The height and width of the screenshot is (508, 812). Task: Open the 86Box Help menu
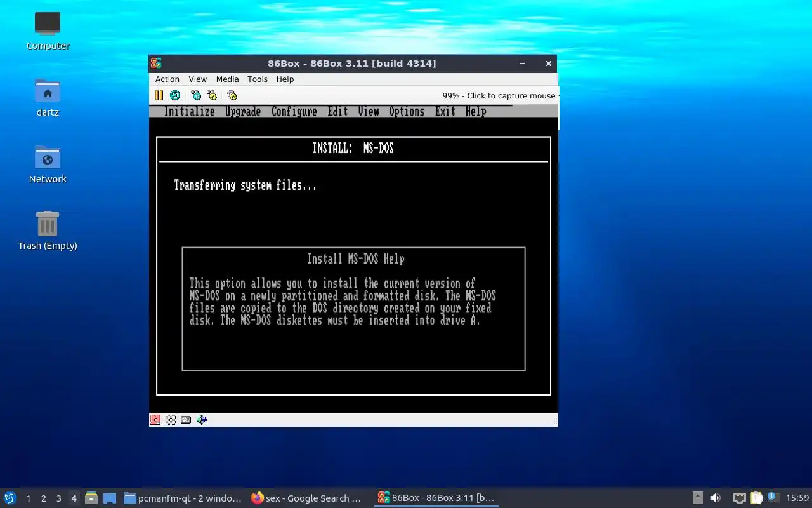tap(285, 79)
